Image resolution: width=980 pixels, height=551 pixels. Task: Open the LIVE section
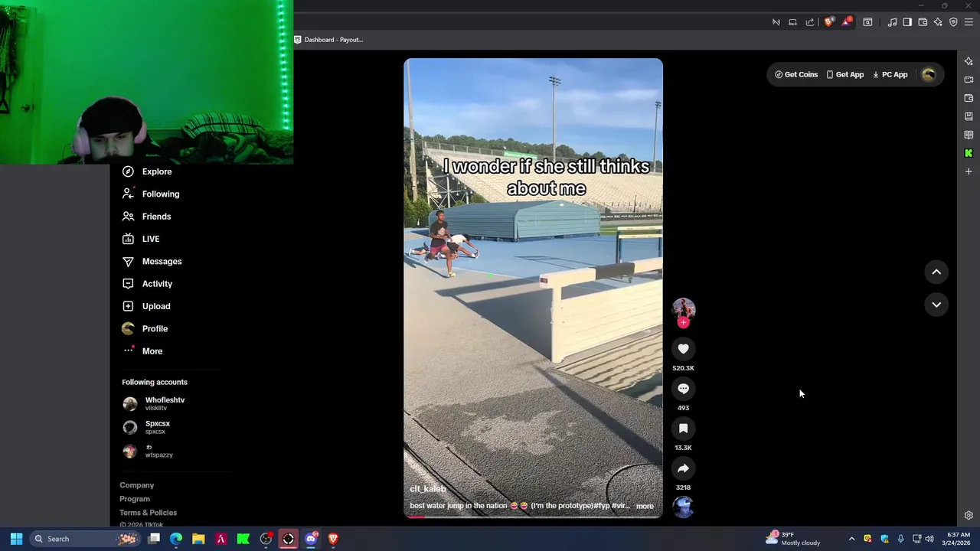coord(141,239)
